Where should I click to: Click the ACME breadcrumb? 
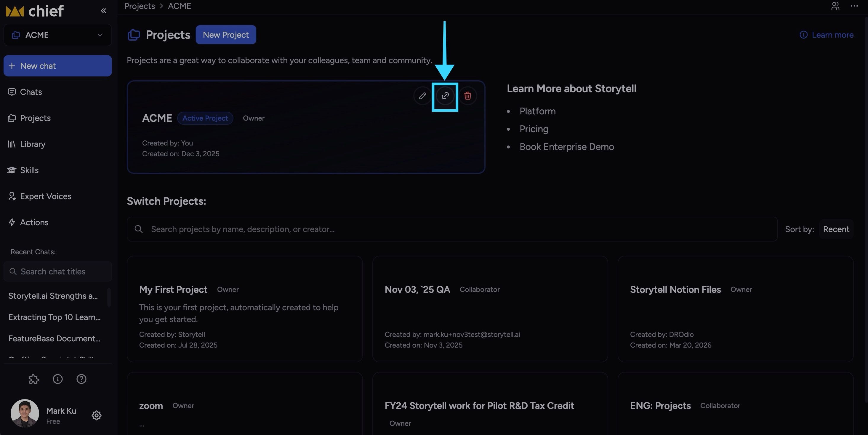179,6
